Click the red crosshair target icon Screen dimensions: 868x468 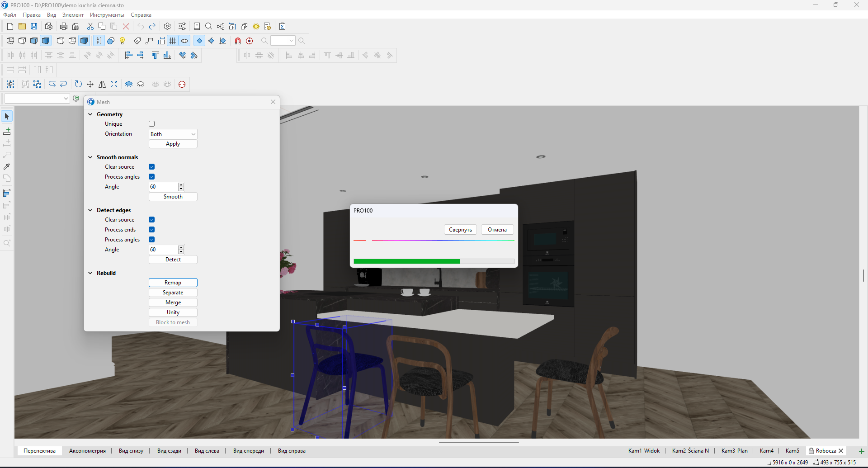click(182, 84)
